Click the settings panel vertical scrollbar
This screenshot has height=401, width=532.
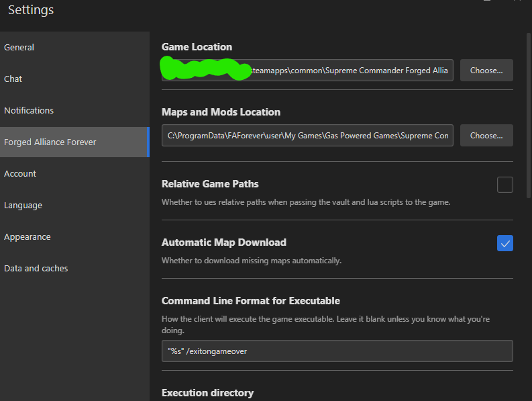[x=528, y=116]
